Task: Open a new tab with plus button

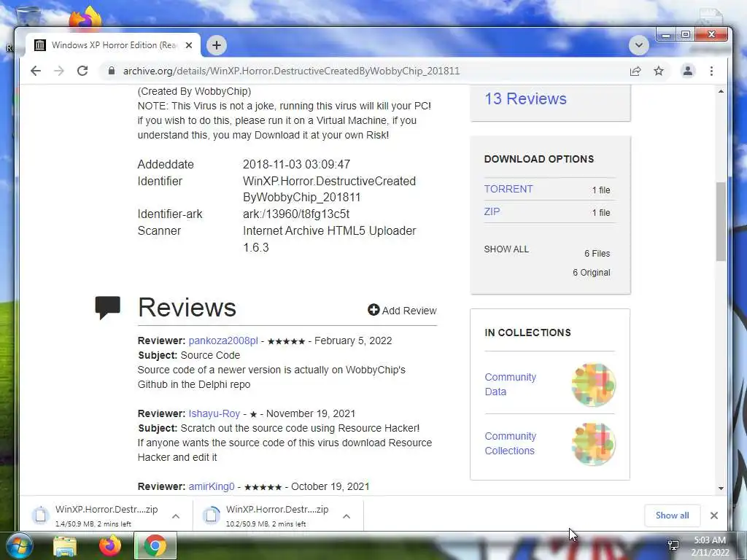Action: click(216, 45)
